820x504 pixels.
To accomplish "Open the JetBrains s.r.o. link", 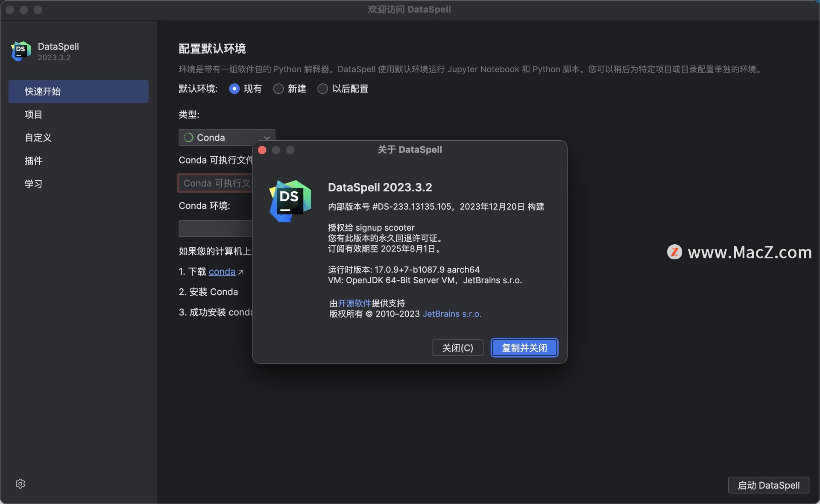I will pyautogui.click(x=452, y=314).
